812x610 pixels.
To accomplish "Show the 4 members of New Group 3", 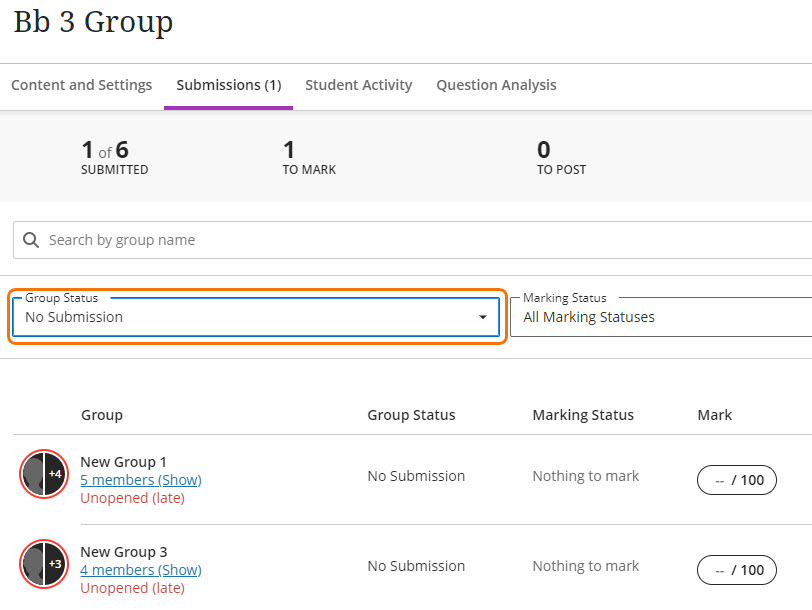I will [x=140, y=570].
